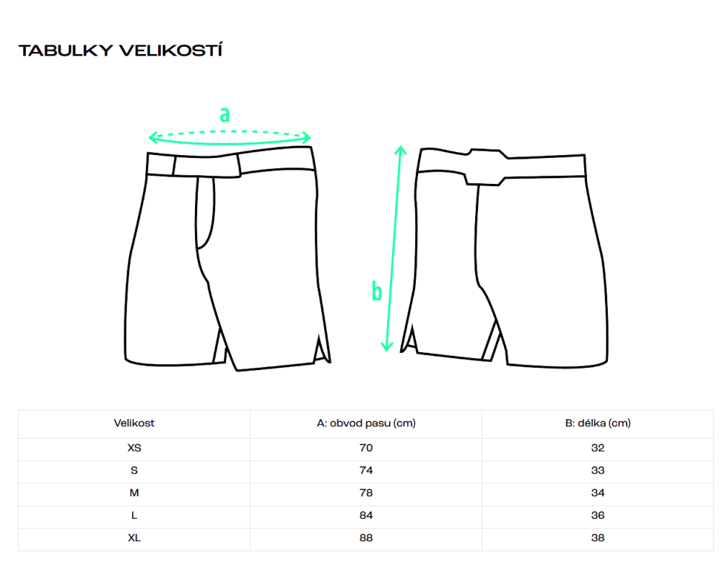Viewport: 722px width, 588px height.
Task: Click the back view shorts illustration
Action: coord(504,258)
